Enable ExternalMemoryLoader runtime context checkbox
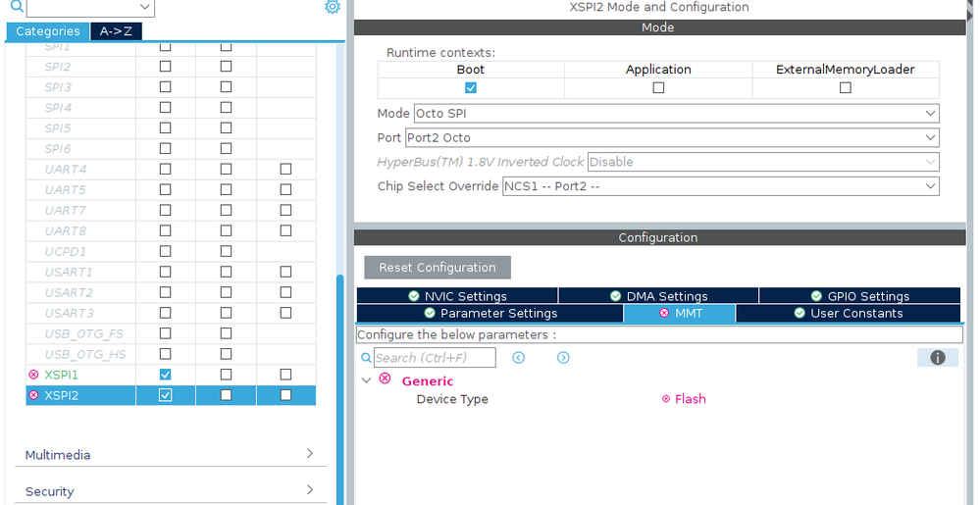This screenshot has width=980, height=505. click(x=845, y=87)
